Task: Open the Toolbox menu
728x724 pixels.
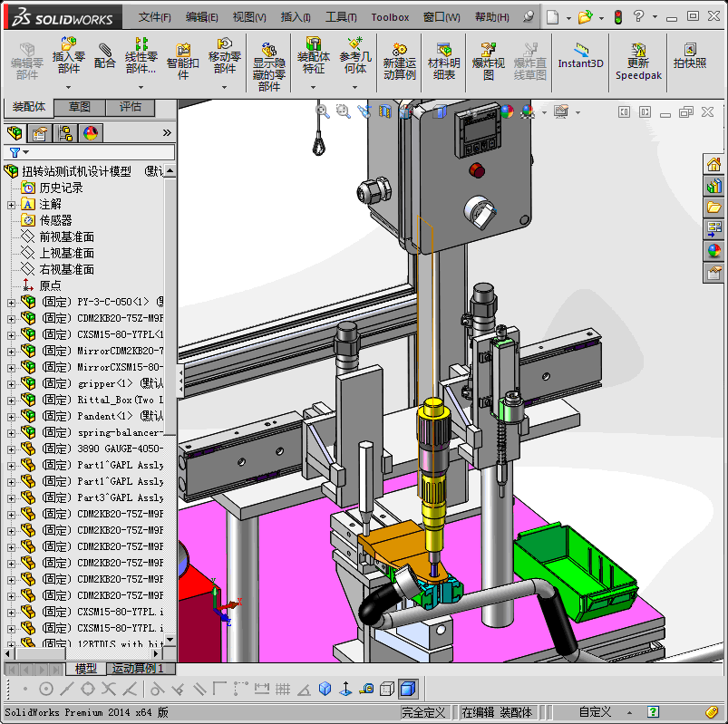Action: (390, 17)
